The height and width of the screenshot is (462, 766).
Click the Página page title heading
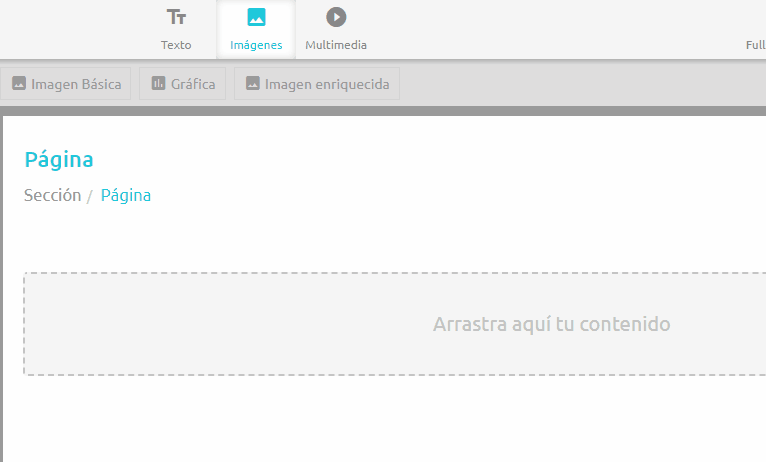(59, 160)
